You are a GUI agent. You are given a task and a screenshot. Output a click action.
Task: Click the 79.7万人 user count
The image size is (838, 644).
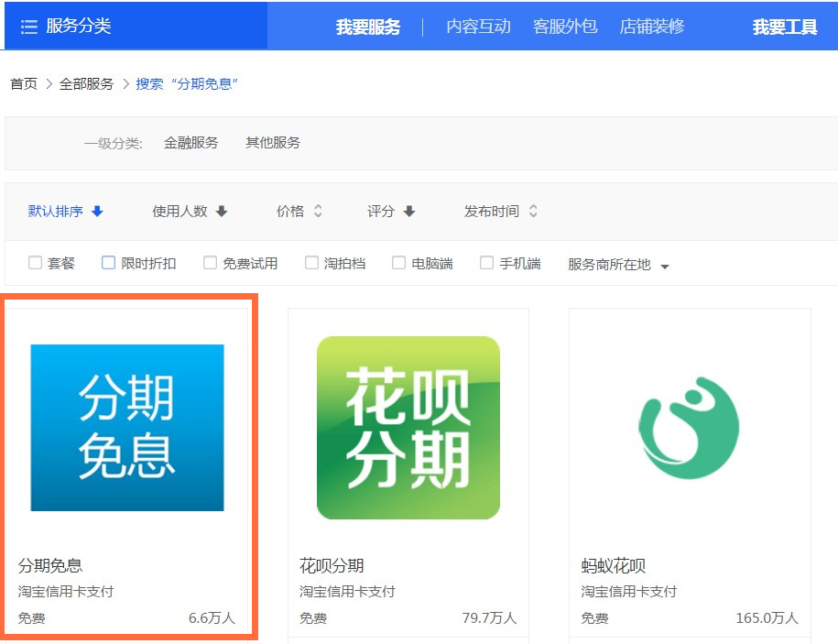point(490,618)
